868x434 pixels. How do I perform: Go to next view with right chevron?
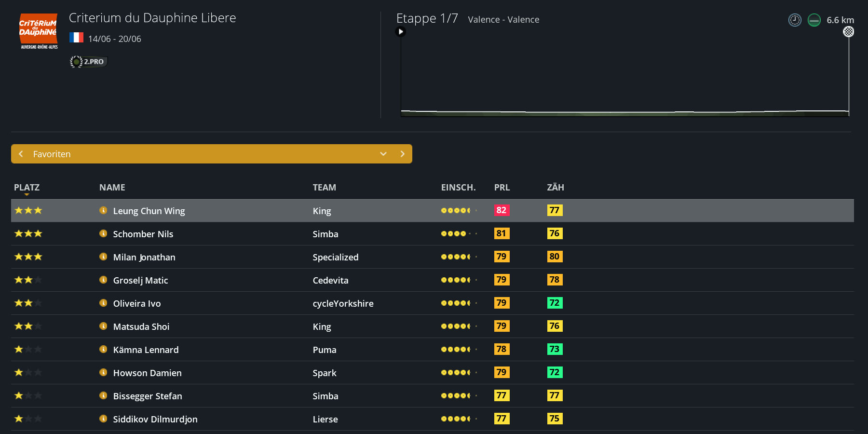point(403,154)
